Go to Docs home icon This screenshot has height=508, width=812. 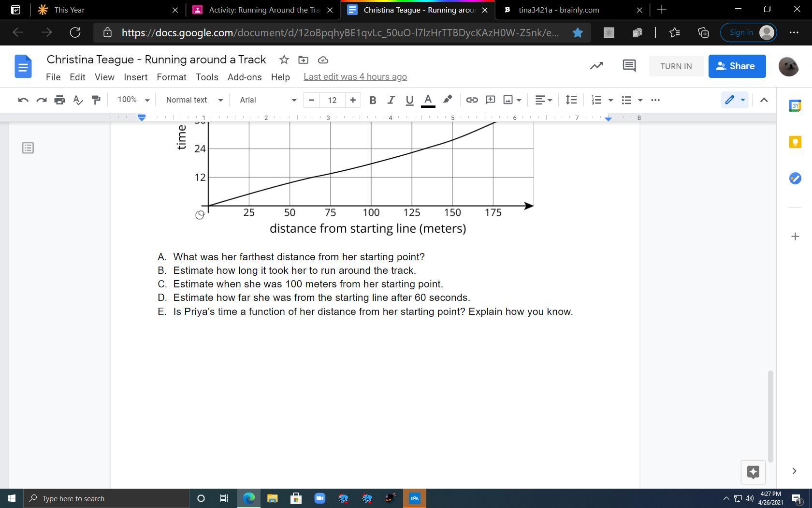pyautogui.click(x=23, y=66)
